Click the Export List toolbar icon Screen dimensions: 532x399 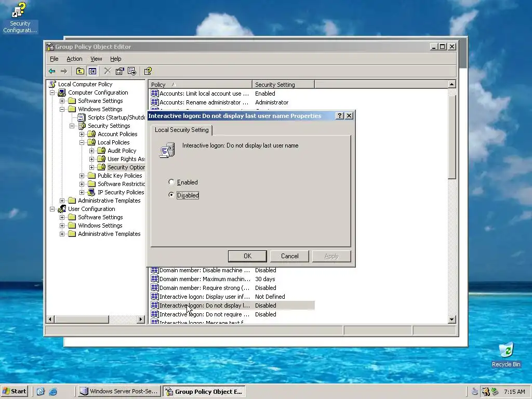(132, 71)
